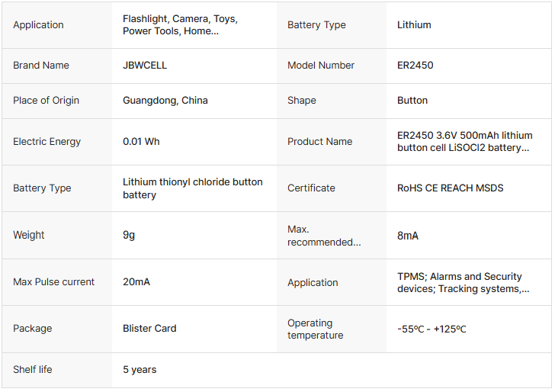Click the 8mA value cell
Viewport: 555px width, 392px height.
(408, 236)
